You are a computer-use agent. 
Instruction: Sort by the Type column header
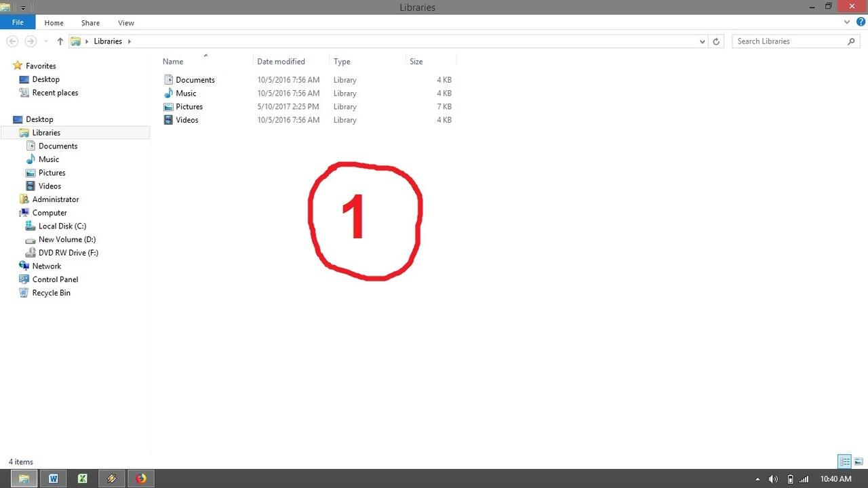[x=342, y=62]
